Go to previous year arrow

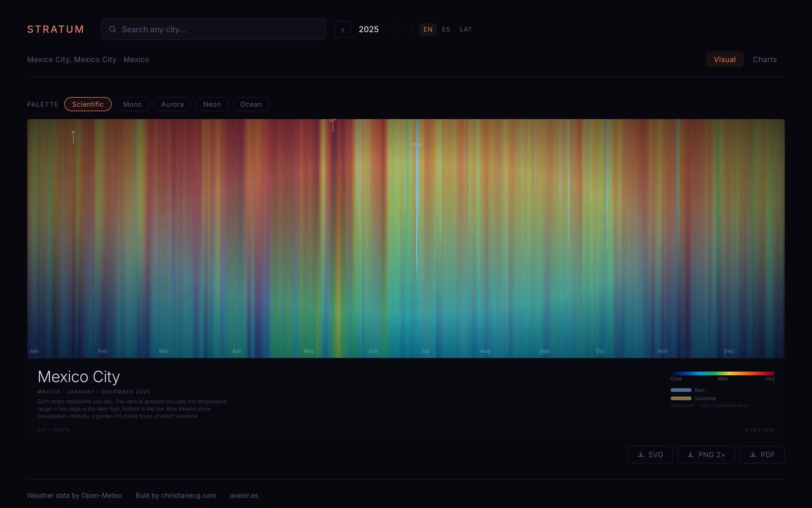pyautogui.click(x=343, y=30)
